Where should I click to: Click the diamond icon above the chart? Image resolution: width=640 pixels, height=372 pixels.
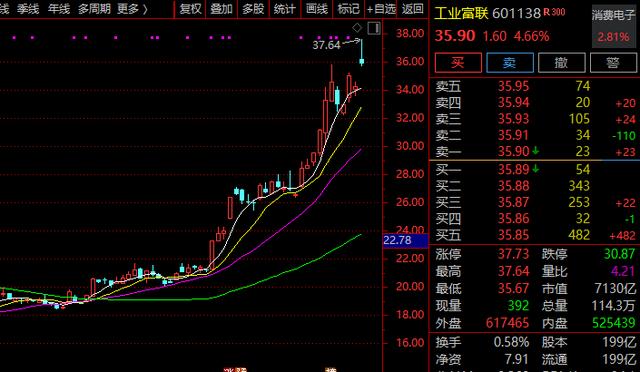point(357,28)
